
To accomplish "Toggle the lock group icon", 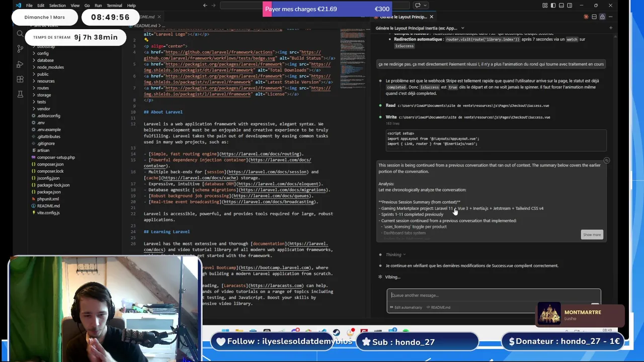I will coord(602,17).
